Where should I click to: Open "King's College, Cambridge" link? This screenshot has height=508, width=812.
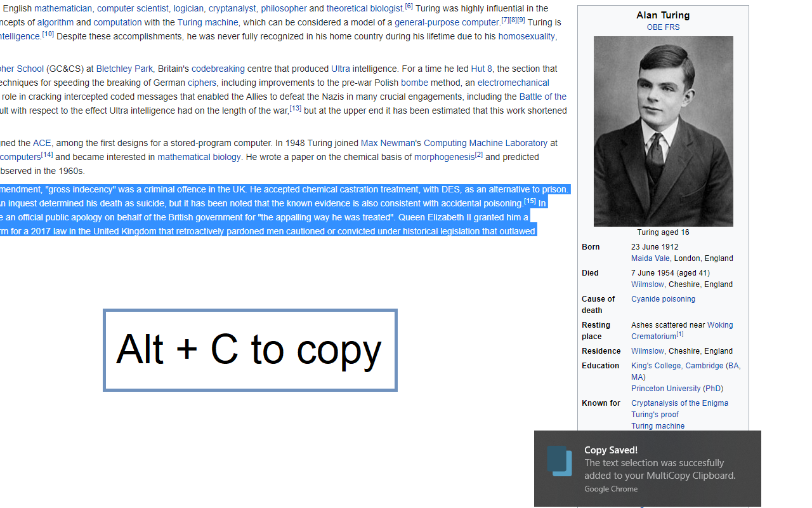(677, 366)
